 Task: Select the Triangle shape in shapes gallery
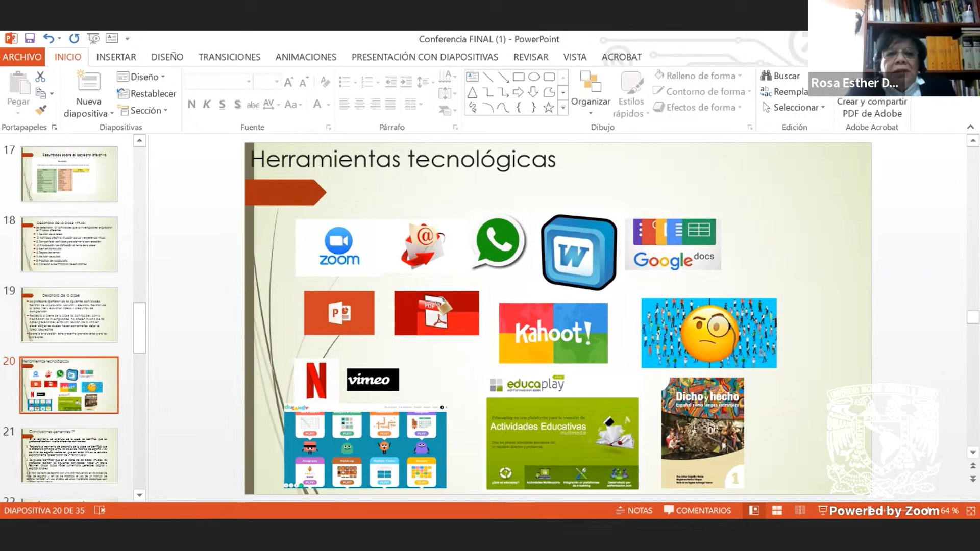point(472,92)
